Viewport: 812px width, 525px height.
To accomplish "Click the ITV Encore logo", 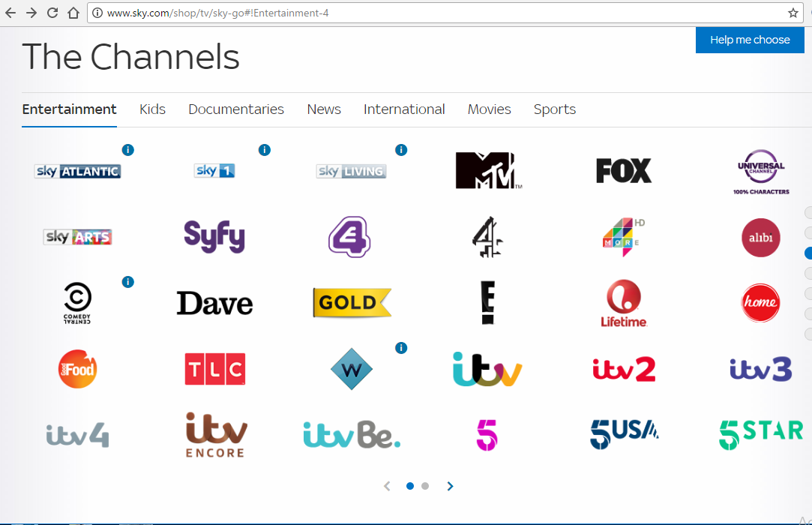I will 215,435.
